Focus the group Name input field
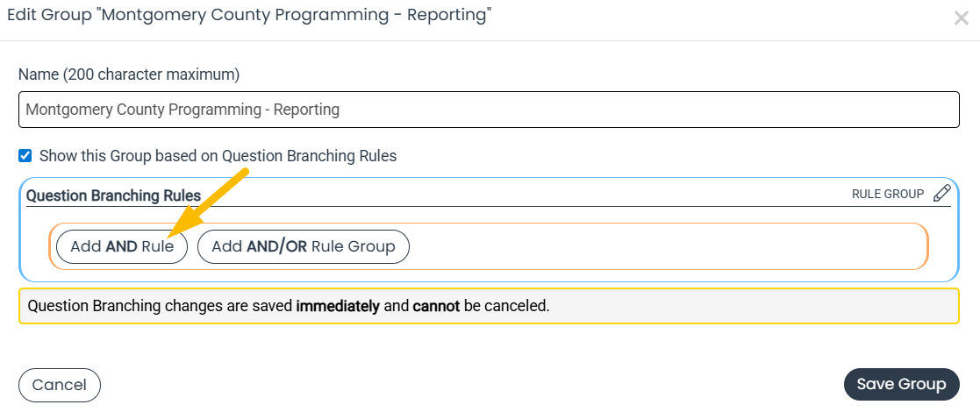The height and width of the screenshot is (419, 980). coord(489,110)
